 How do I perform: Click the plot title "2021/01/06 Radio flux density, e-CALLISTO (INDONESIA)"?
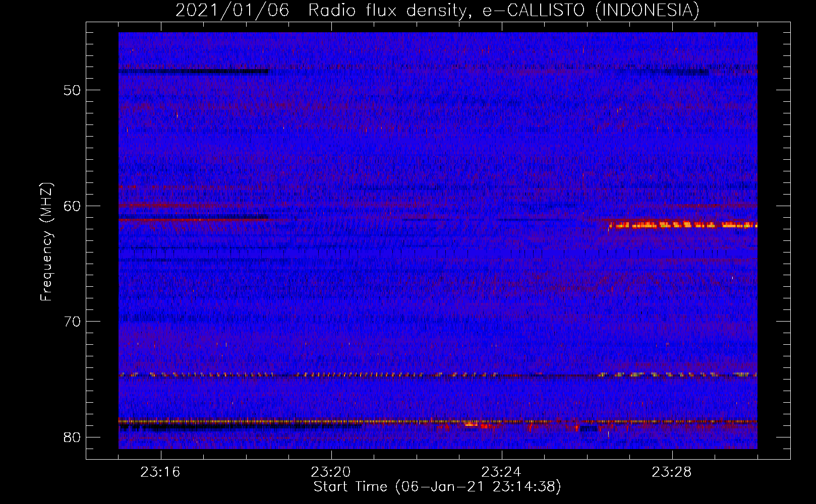[x=437, y=10]
